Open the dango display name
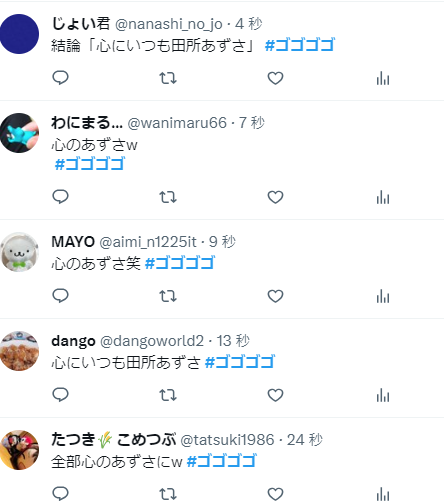Screen dimensions: 444x501 coord(73,341)
